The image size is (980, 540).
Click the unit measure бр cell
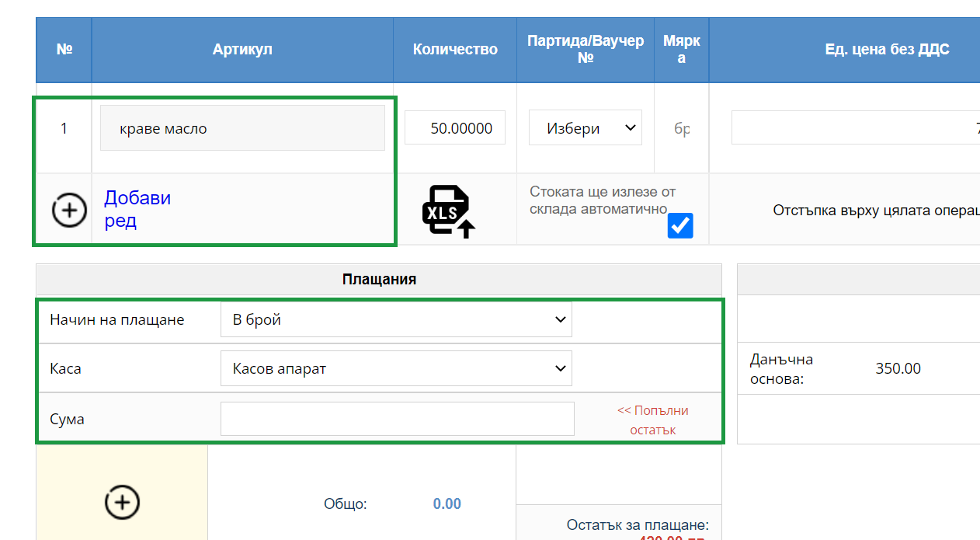(682, 128)
